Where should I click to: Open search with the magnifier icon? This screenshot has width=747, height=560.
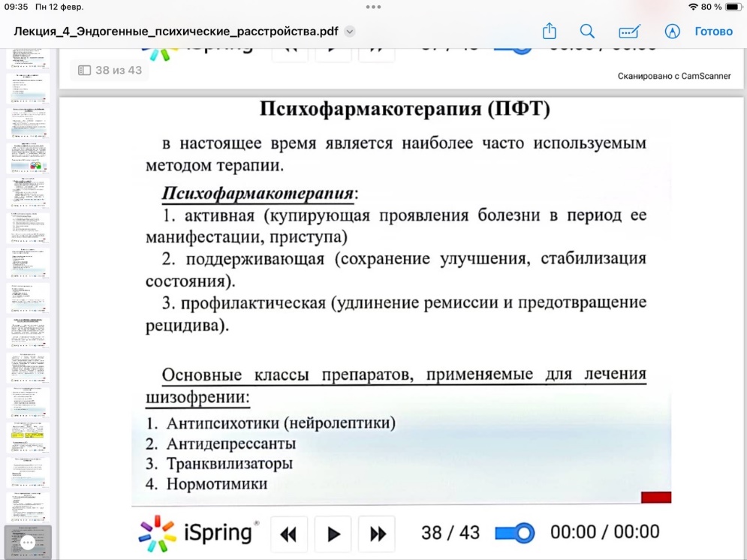click(x=587, y=32)
